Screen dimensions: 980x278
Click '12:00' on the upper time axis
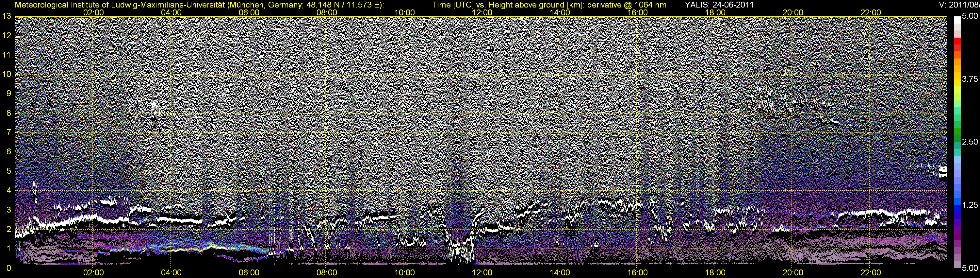click(482, 12)
